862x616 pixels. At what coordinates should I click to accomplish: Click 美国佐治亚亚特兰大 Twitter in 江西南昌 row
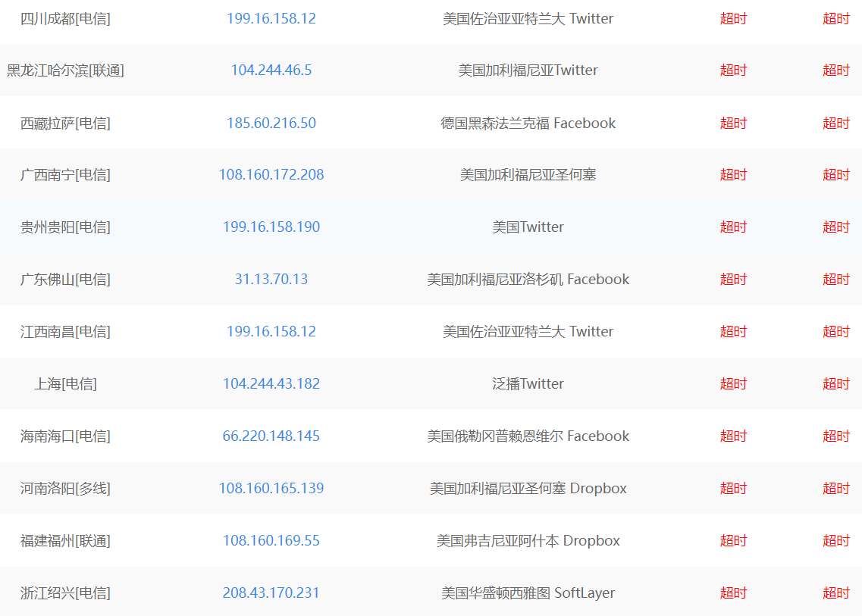click(x=528, y=331)
